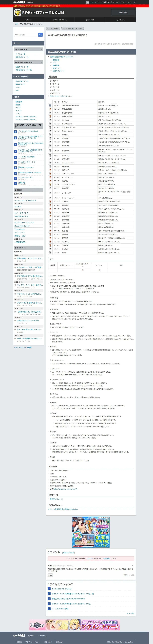Click the trophy icon beside 改造マニア
153x644 pixels.
click(50, 170)
